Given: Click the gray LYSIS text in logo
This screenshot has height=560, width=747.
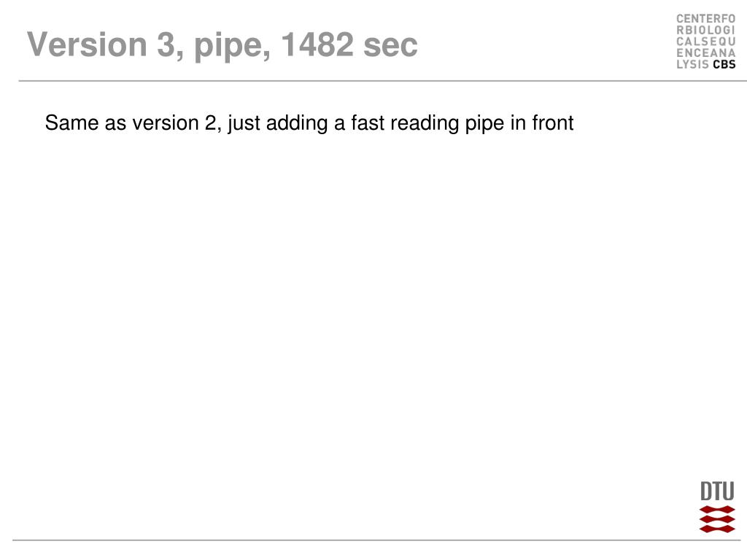Looking at the screenshot, I should [x=693, y=64].
